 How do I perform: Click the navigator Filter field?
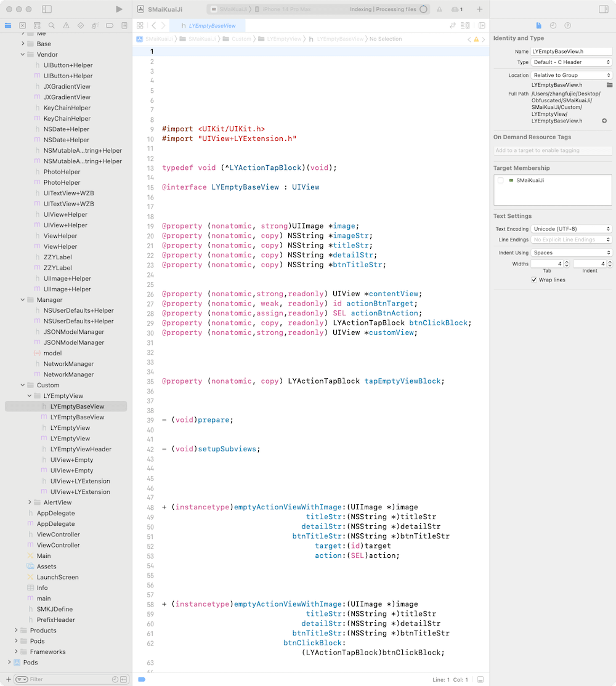(70, 679)
